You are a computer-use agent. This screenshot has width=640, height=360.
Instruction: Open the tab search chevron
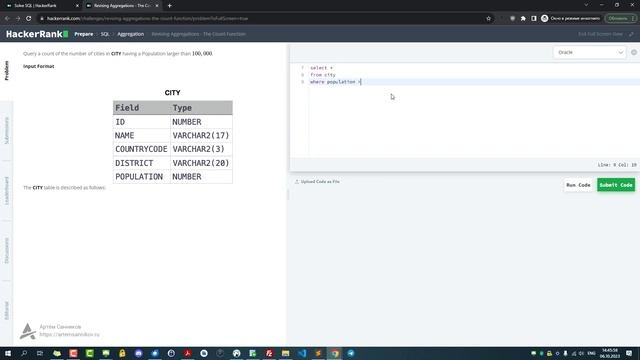click(x=586, y=5)
